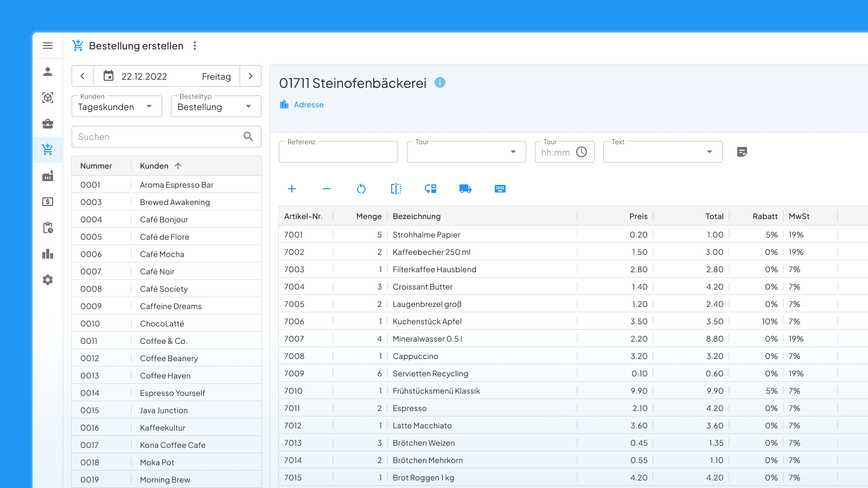Select the orders cart sidebar icon
This screenshot has width=868, height=488.
click(48, 150)
